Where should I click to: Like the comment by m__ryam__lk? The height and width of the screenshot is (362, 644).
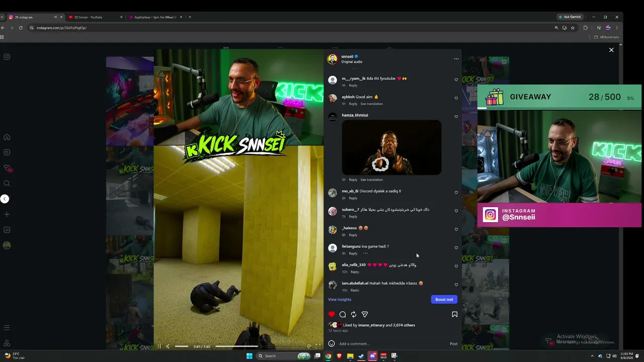coord(456,80)
